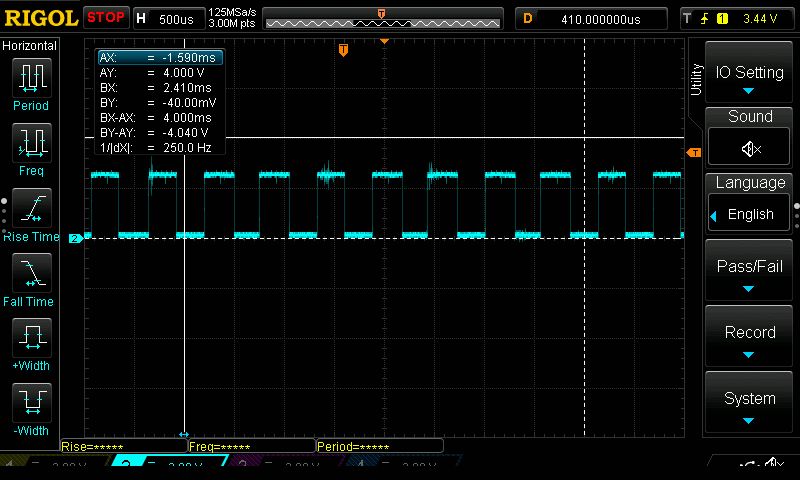Click the waveform memory overview bar
The height and width of the screenshot is (480, 800).
pos(383,19)
